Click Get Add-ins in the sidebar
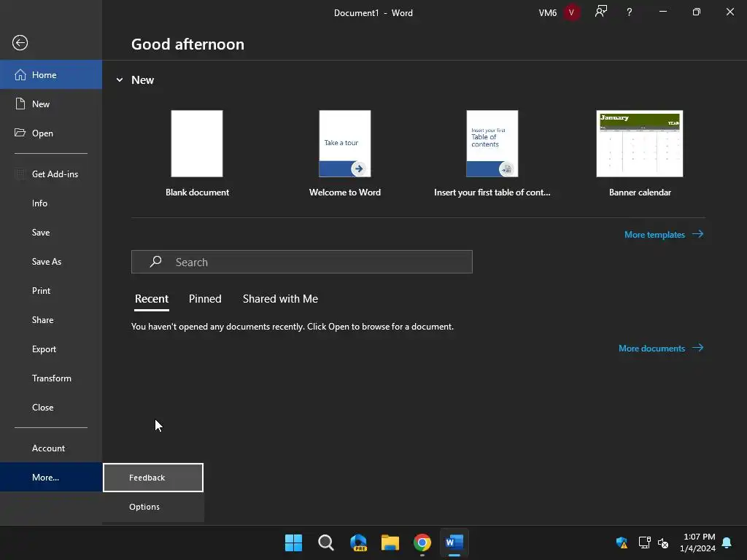Image resolution: width=747 pixels, height=560 pixels. pos(51,174)
